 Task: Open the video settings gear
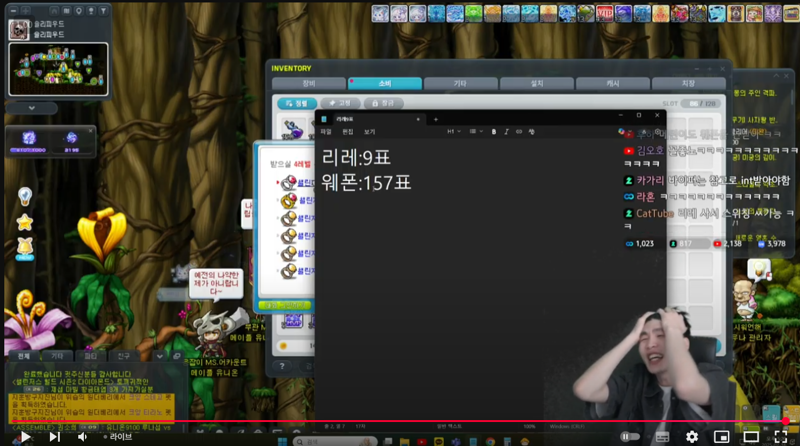pos(692,437)
